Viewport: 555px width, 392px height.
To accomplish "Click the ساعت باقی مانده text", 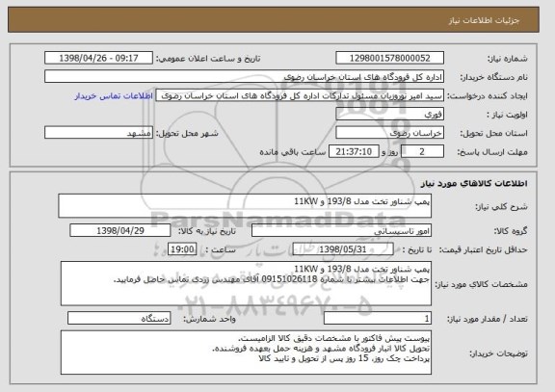I will [x=293, y=152].
